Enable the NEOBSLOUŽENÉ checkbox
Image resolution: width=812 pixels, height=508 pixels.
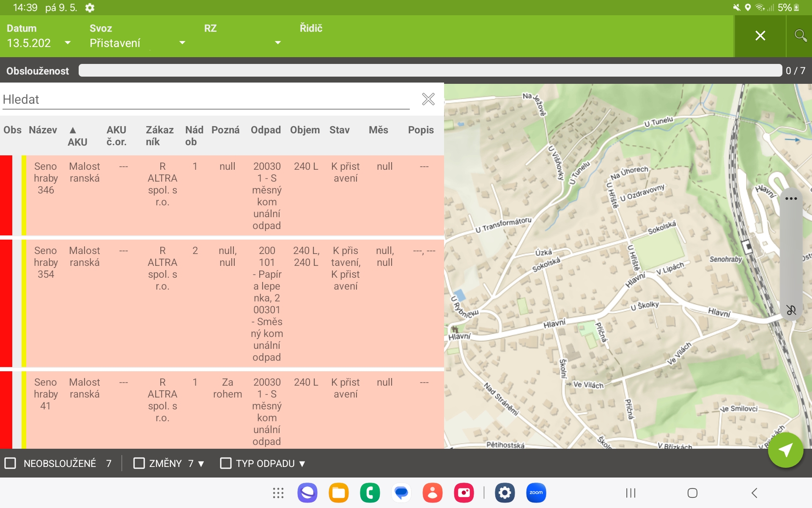click(10, 463)
